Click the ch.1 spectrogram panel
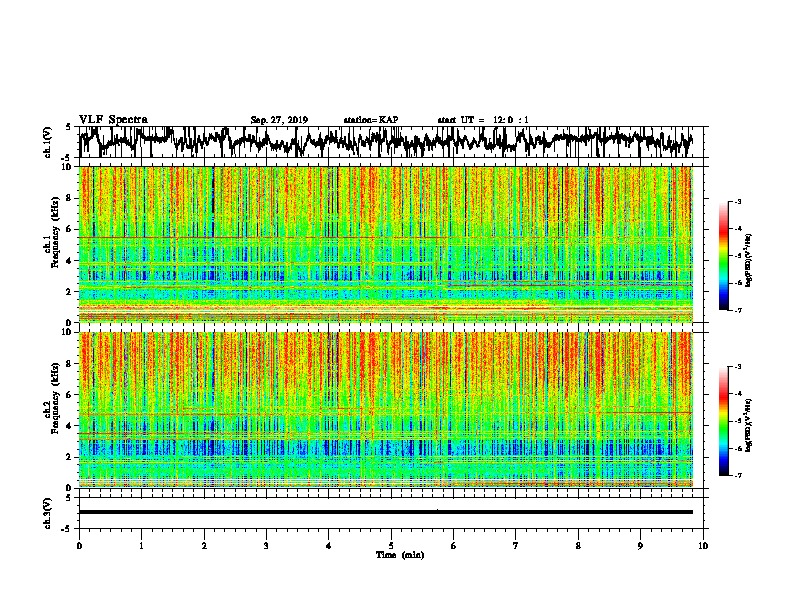The height and width of the screenshot is (612, 792). (386, 244)
